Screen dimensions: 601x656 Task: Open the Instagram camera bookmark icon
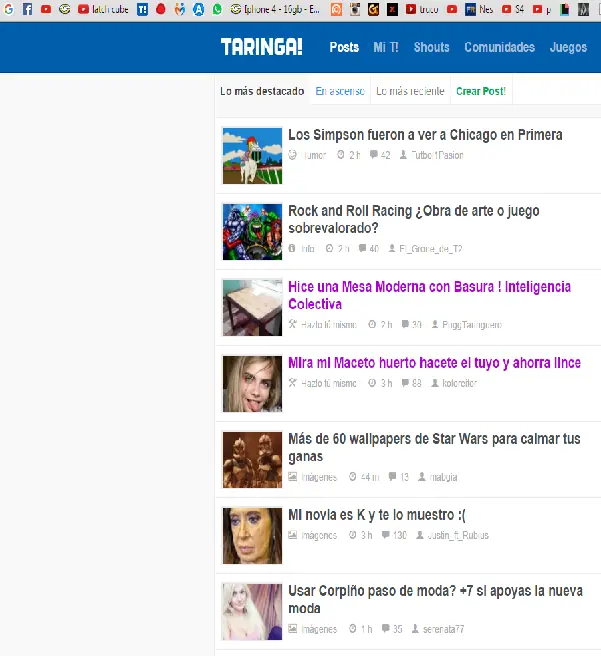point(355,9)
